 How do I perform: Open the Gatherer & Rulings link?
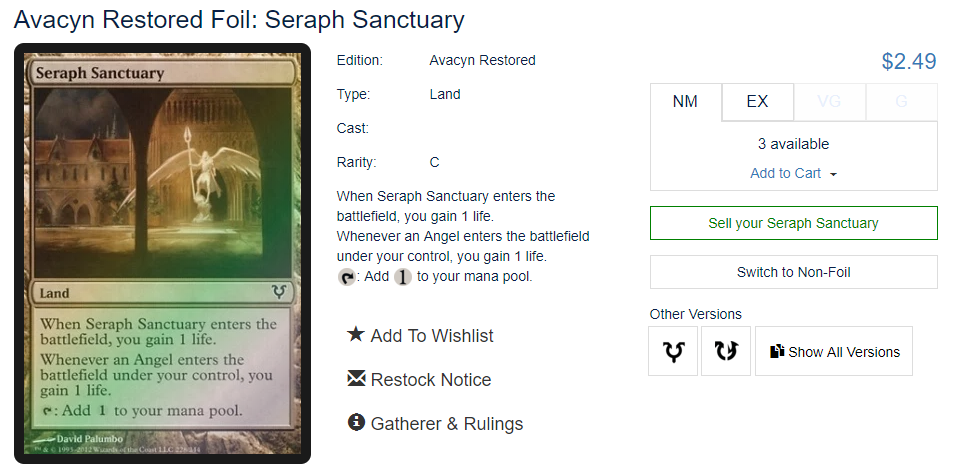[447, 423]
